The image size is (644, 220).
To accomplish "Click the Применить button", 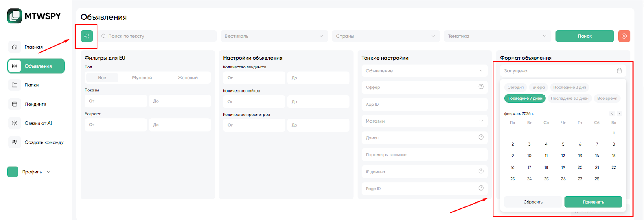I will point(593,202).
